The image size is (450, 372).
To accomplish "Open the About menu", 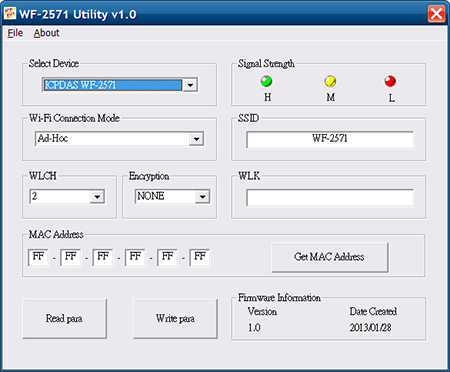I will click(46, 33).
